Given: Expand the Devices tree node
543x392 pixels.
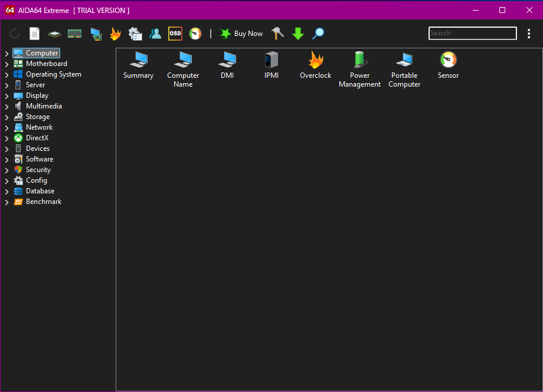Looking at the screenshot, I should click(6, 149).
